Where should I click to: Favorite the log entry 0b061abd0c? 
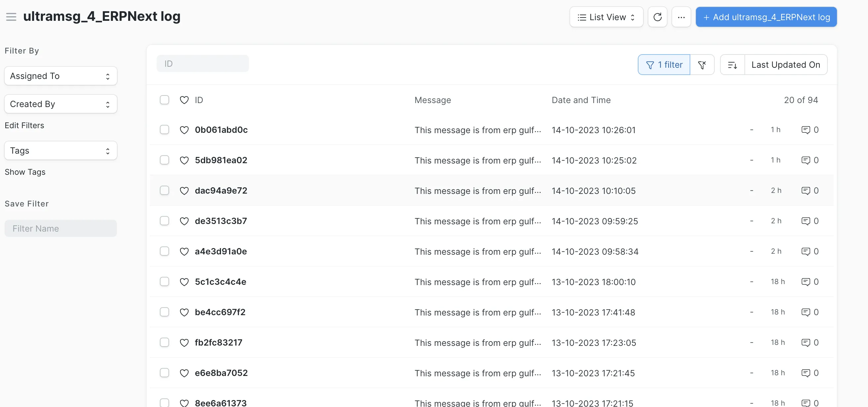coord(184,130)
